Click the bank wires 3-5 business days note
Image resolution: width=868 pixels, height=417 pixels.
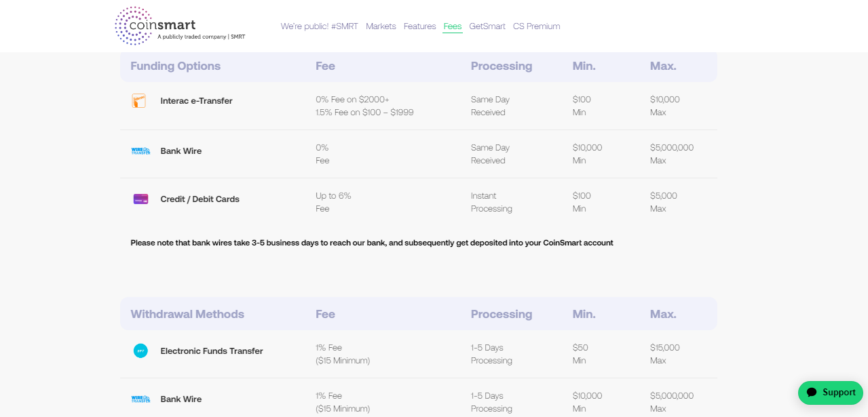[372, 243]
